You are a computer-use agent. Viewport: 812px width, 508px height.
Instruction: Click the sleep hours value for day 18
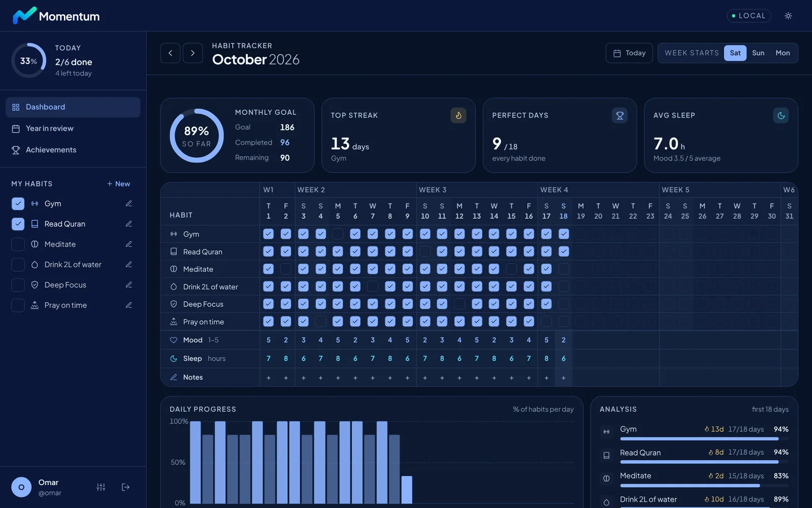pos(563,359)
